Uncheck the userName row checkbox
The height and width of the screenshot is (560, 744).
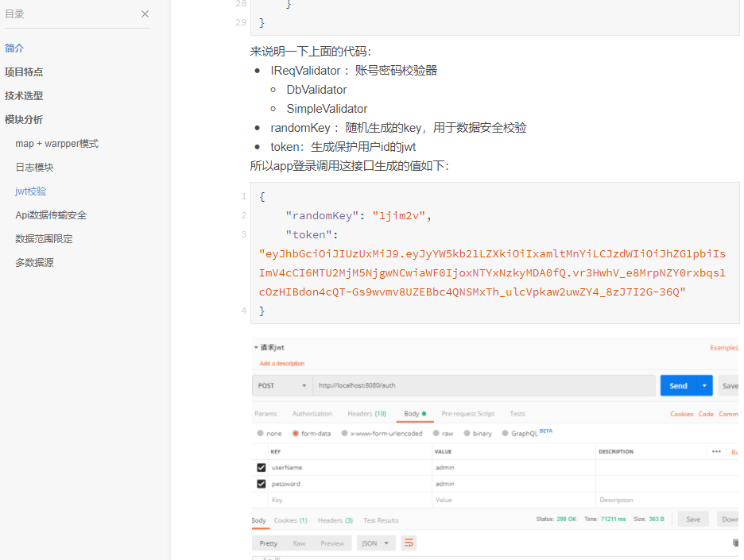(262, 468)
